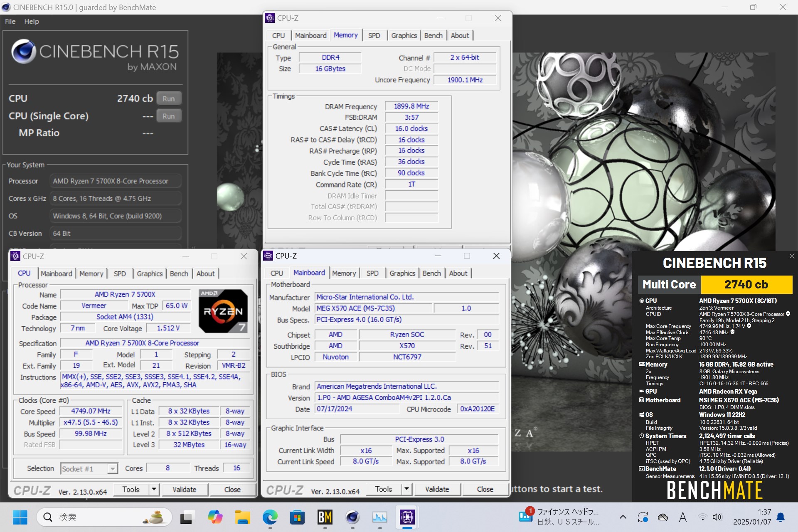Screen dimensions: 798x532
Task: Click the Multi Core 2740 cb score
Action: tap(746, 285)
